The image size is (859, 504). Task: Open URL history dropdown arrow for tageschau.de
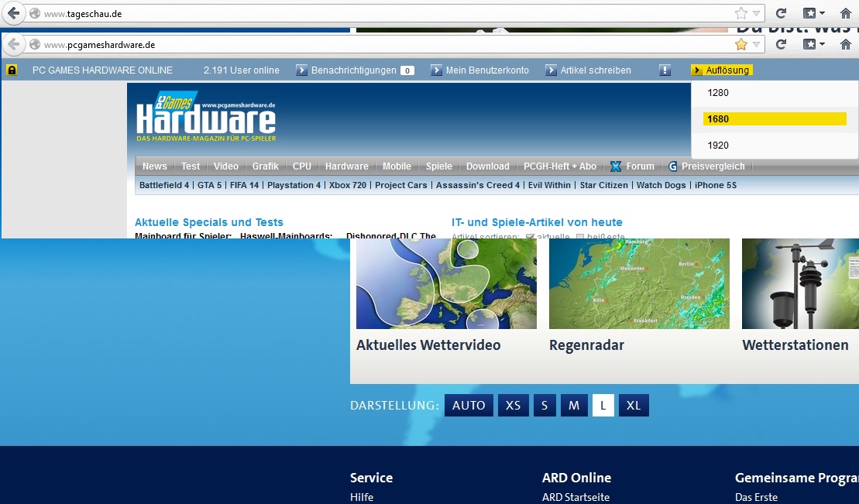coord(756,14)
